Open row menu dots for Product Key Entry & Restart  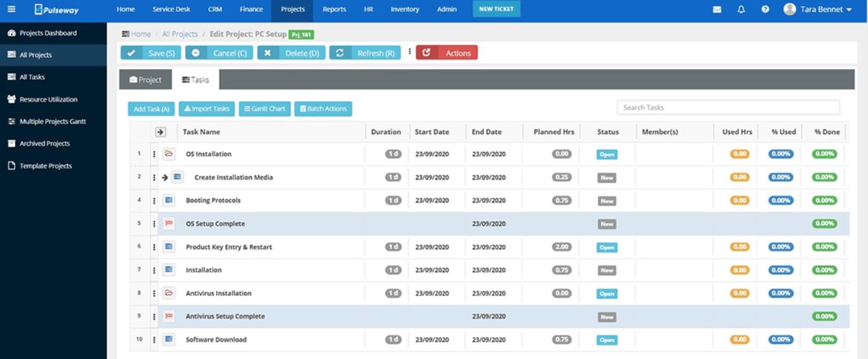tap(155, 247)
